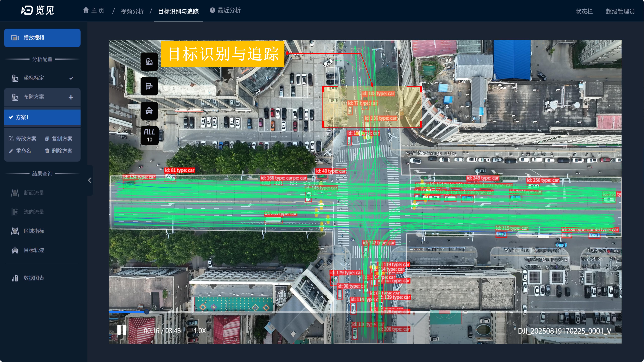Click the cross-section flow overlay icon on video
The image size is (644, 362).
pos(149,86)
